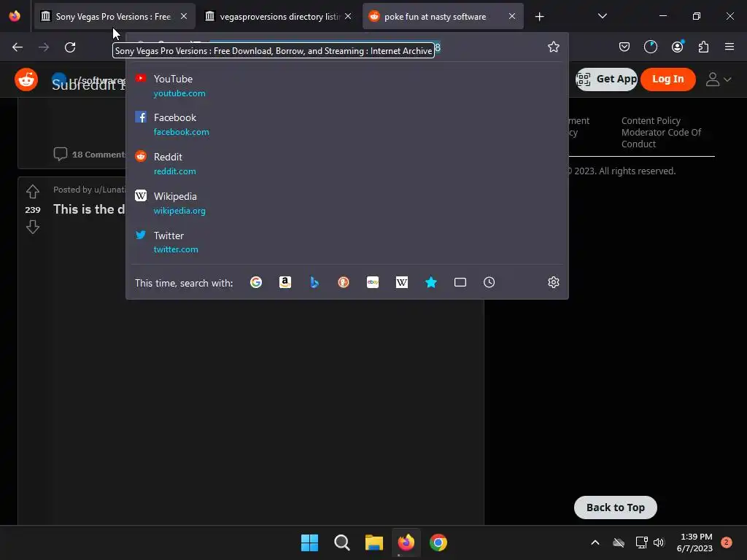The width and height of the screenshot is (747, 560).
Task: Downvote the post with 239 points
Action: (32, 227)
